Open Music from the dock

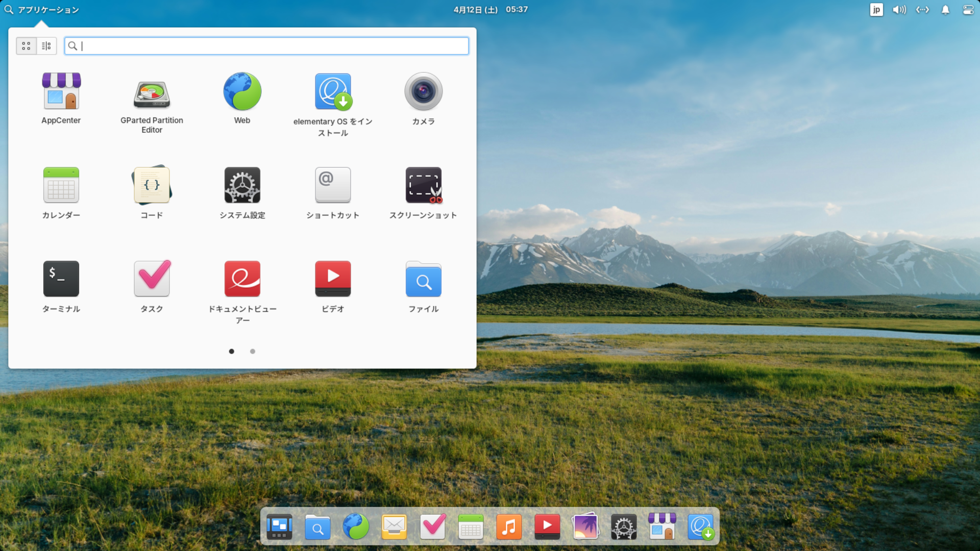point(509,527)
